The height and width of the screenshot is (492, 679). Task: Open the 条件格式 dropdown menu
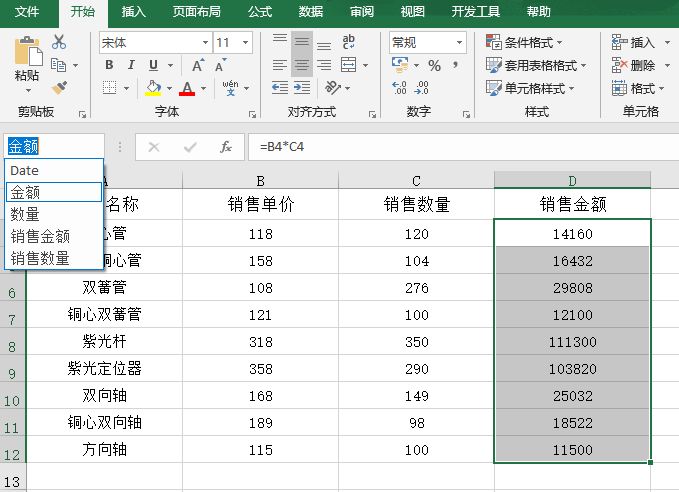(x=523, y=42)
